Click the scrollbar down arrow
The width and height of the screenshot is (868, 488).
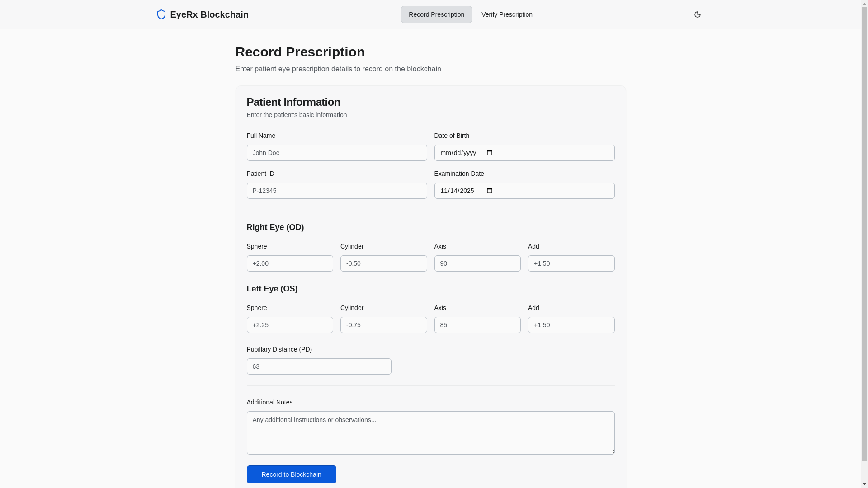click(864, 484)
